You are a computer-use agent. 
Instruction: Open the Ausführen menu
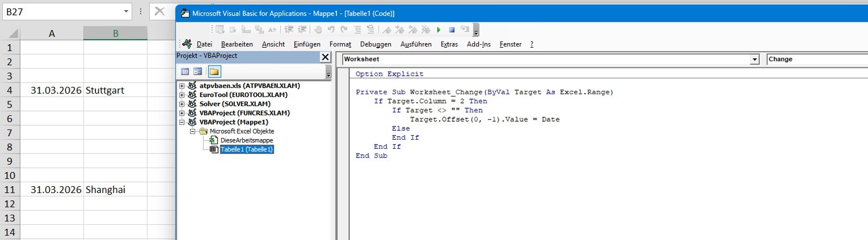[416, 44]
